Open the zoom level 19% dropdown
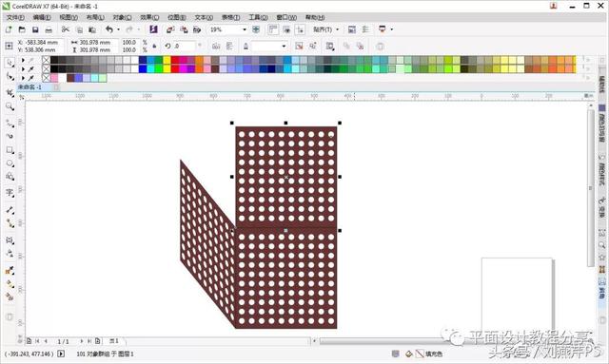Screen dimensions: 609x364 (x=245, y=29)
